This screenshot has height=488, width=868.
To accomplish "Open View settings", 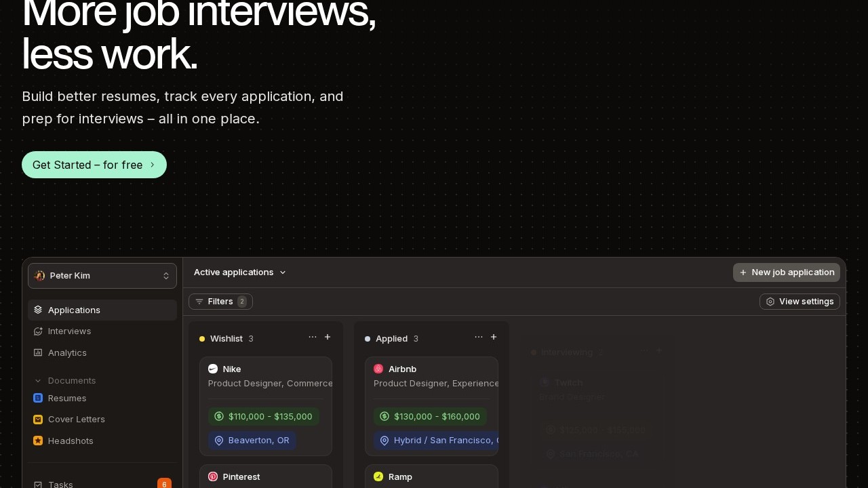I will [800, 302].
